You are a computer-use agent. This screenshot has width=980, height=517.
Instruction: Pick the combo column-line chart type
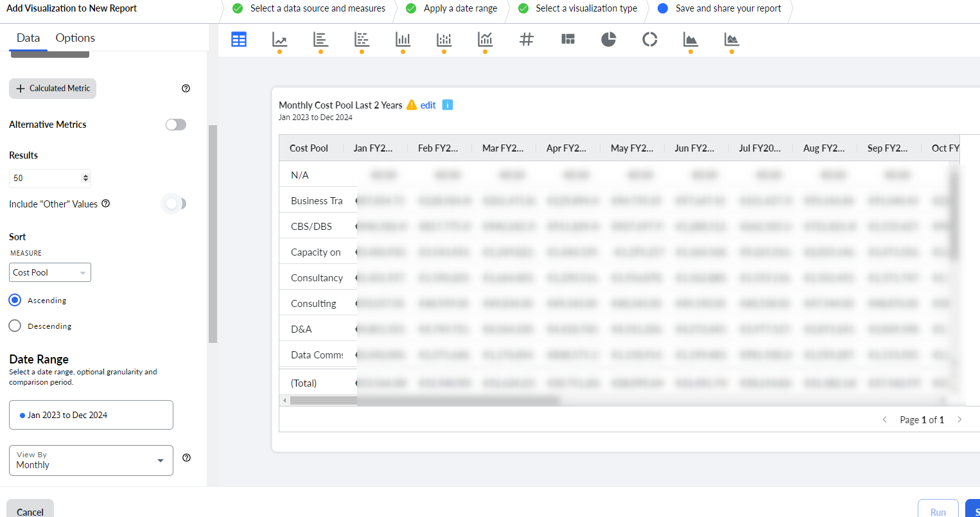point(485,39)
